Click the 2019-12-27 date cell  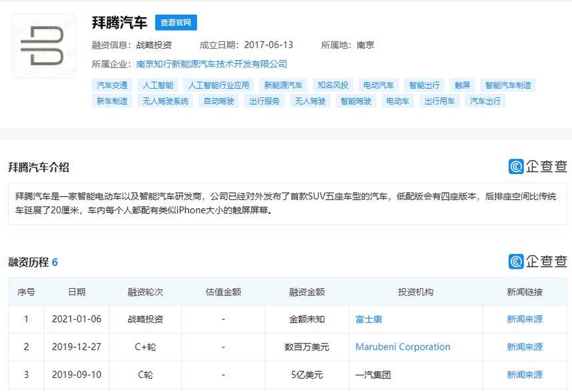click(x=77, y=347)
